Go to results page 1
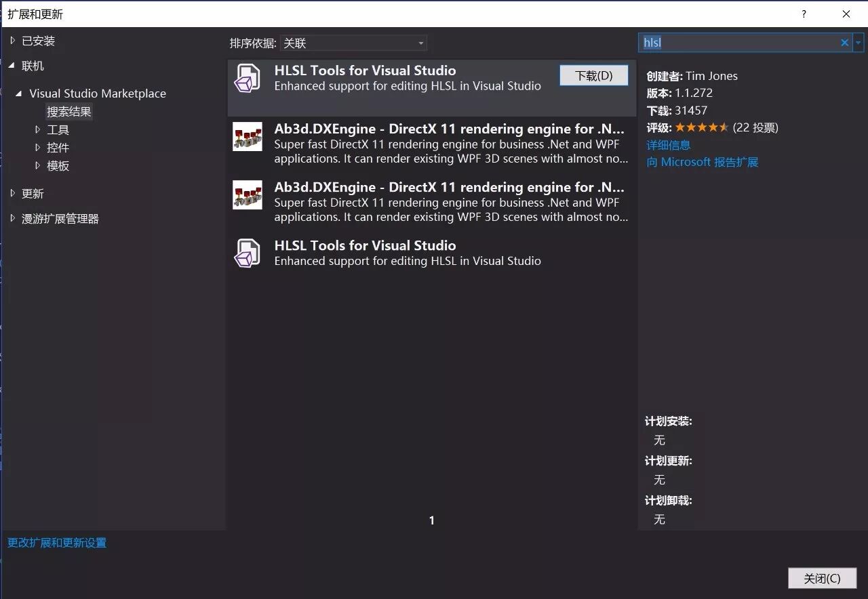Image resolution: width=868 pixels, height=599 pixels. pos(432,520)
